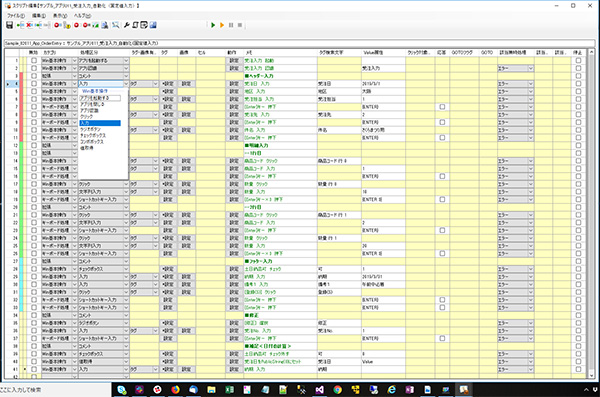The width and height of the screenshot is (600, 397).
Task: Open the ヘルプ(H) menu
Action: (82, 16)
